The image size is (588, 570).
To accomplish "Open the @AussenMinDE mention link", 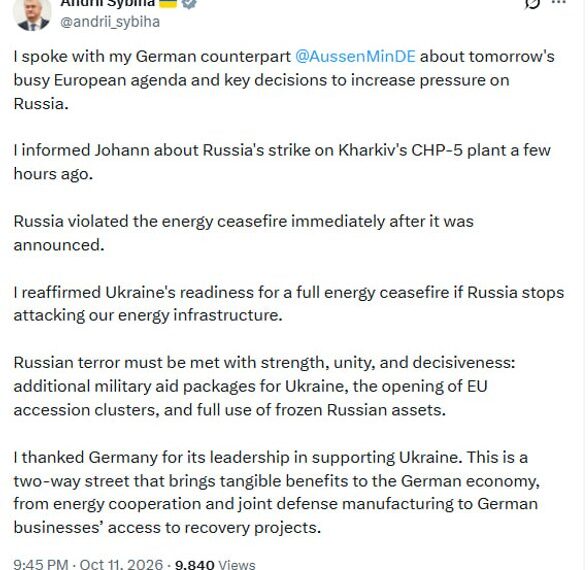I will tap(355, 57).
